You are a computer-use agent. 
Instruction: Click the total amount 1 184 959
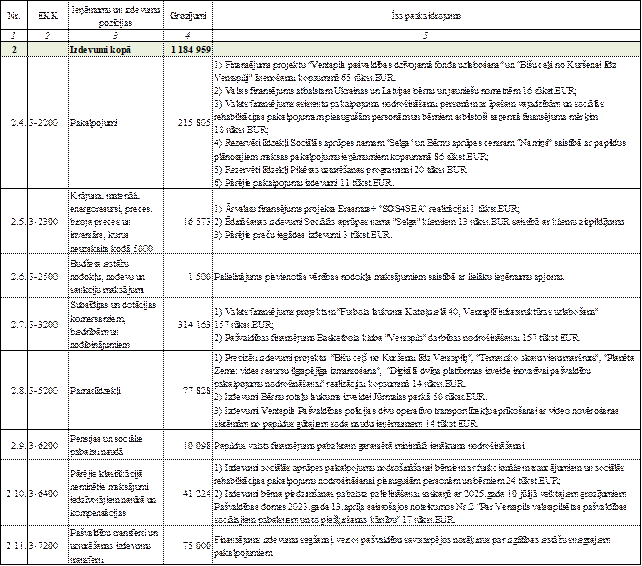point(188,49)
